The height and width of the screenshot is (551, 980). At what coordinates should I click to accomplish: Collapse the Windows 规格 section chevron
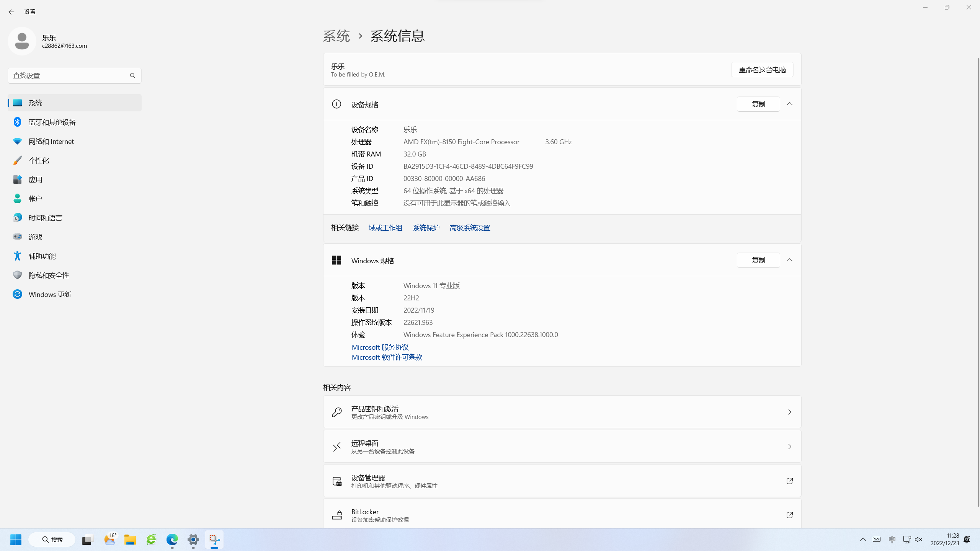(790, 260)
